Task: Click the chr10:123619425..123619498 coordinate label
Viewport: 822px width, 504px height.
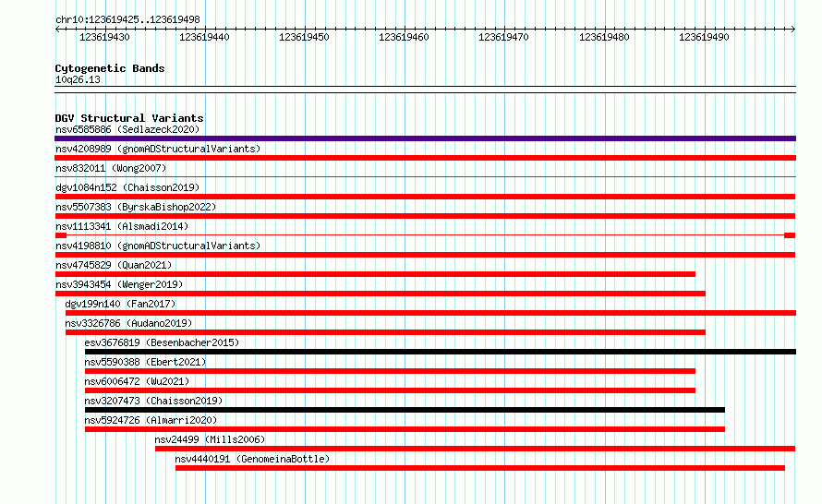Action: click(127, 19)
